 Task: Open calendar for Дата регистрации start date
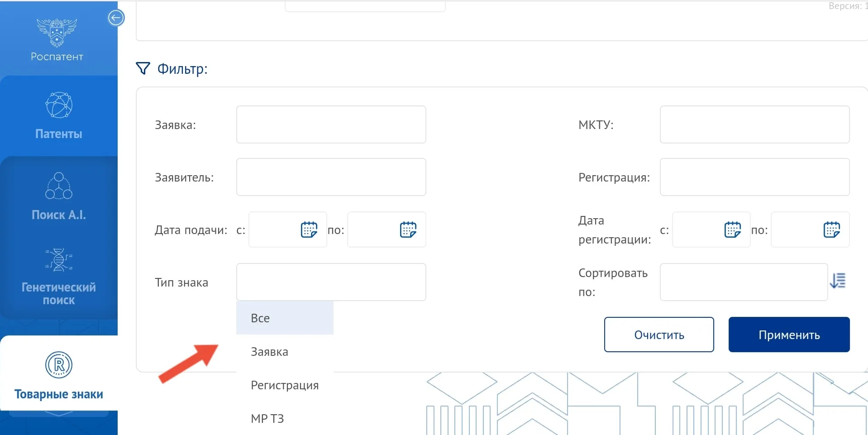pos(732,230)
